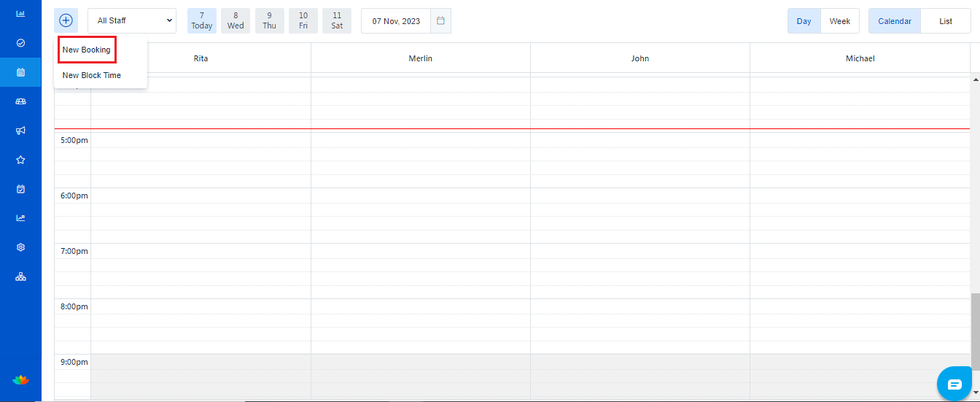The width and height of the screenshot is (980, 402).
Task: Open the customers group sidebar icon
Action: coord(20,101)
